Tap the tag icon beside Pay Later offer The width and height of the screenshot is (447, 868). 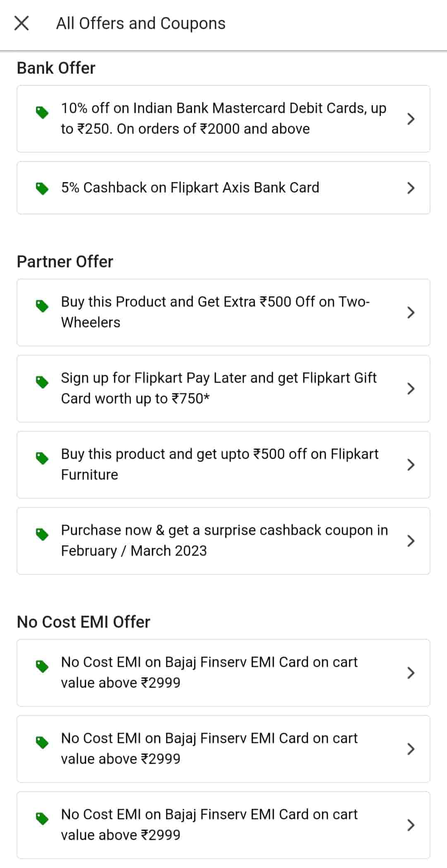[x=42, y=382]
